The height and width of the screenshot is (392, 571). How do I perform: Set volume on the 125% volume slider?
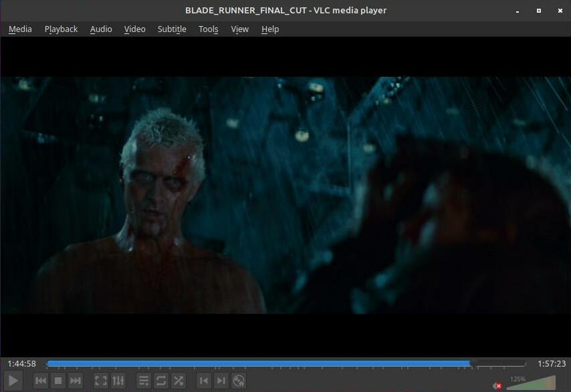tap(531, 383)
